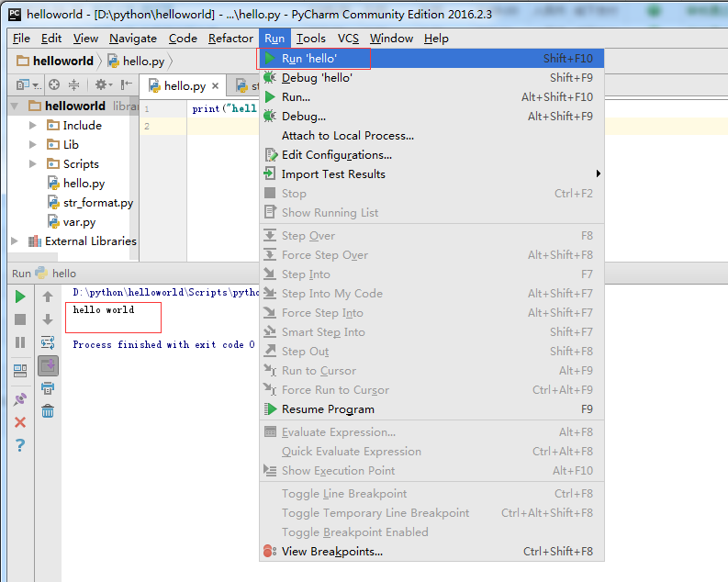The image size is (728, 582).
Task: Click helloworld in the navigation breadcrumb
Action: pos(55,61)
